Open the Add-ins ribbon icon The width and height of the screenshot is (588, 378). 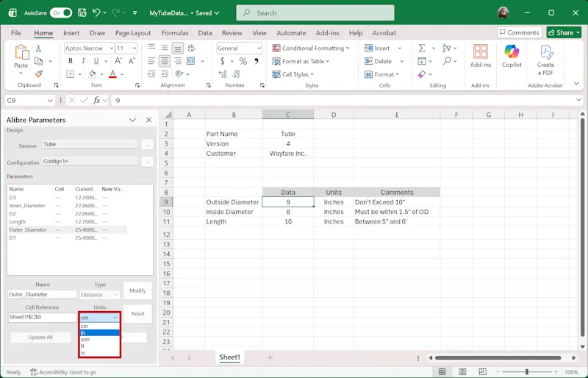coord(481,51)
